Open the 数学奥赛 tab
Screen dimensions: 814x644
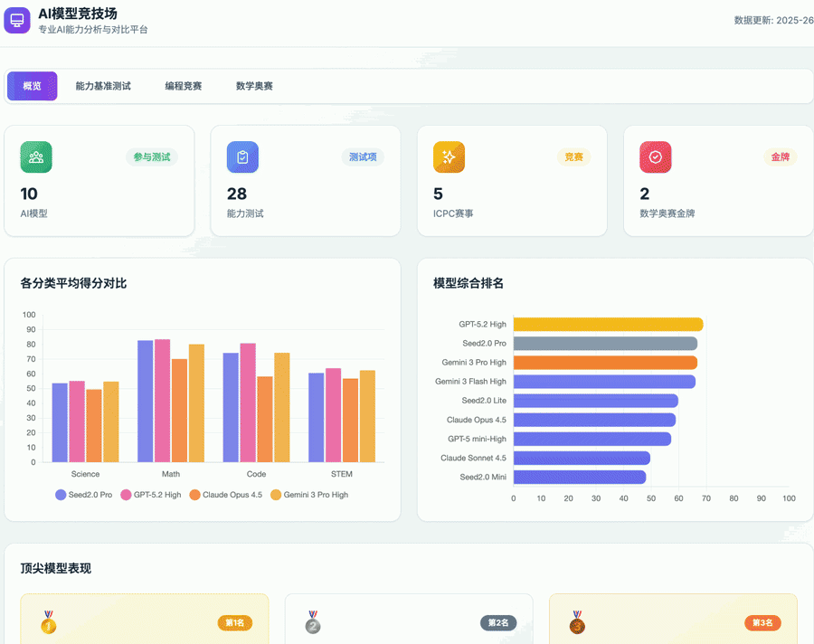pos(255,86)
